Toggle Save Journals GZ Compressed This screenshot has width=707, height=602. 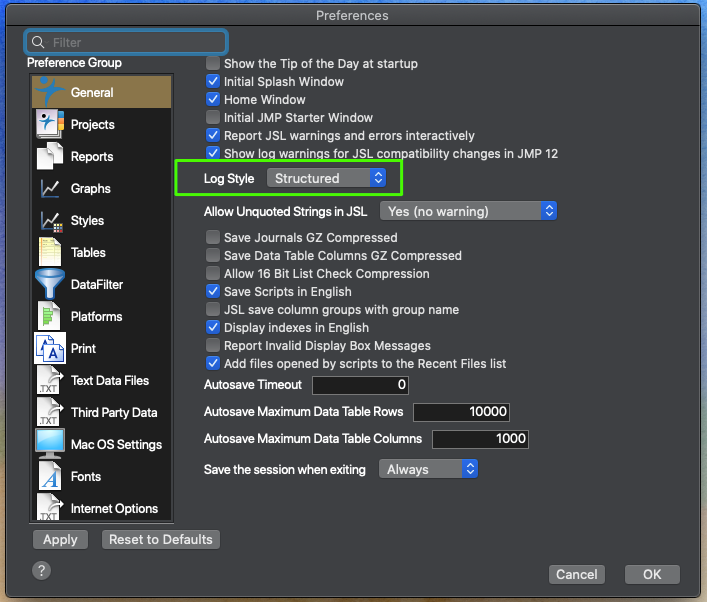pos(213,238)
